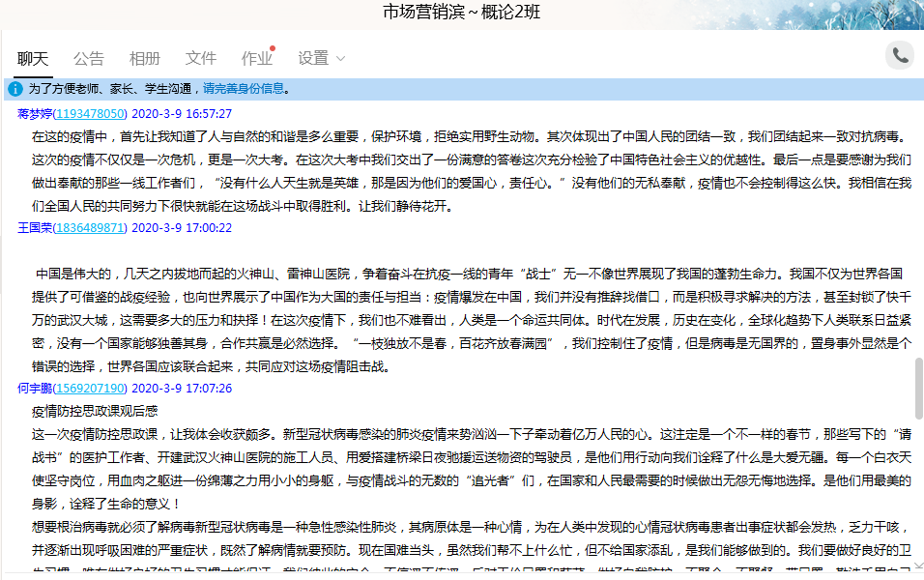Go to the 相册 tab
The image size is (924, 580).
[145, 58]
